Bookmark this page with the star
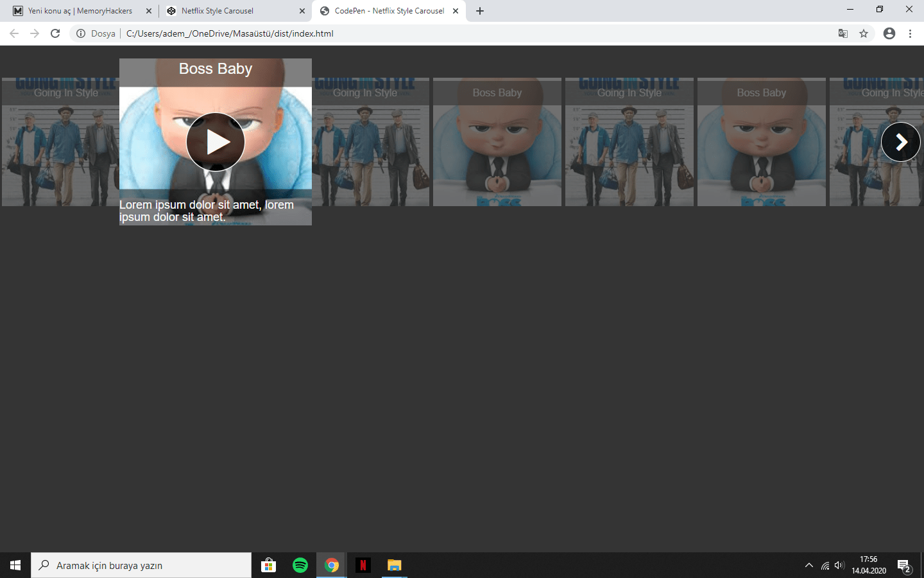Image resolution: width=924 pixels, height=578 pixels. 864,33
